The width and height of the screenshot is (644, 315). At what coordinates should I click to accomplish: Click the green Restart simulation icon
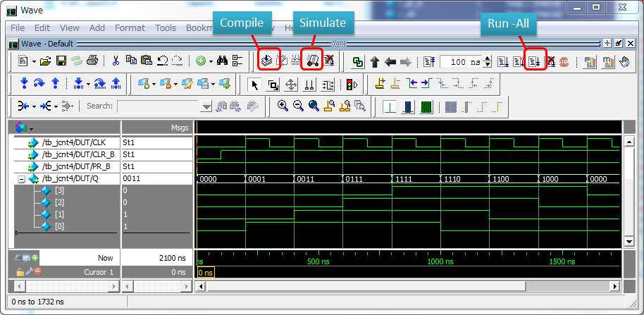358,62
